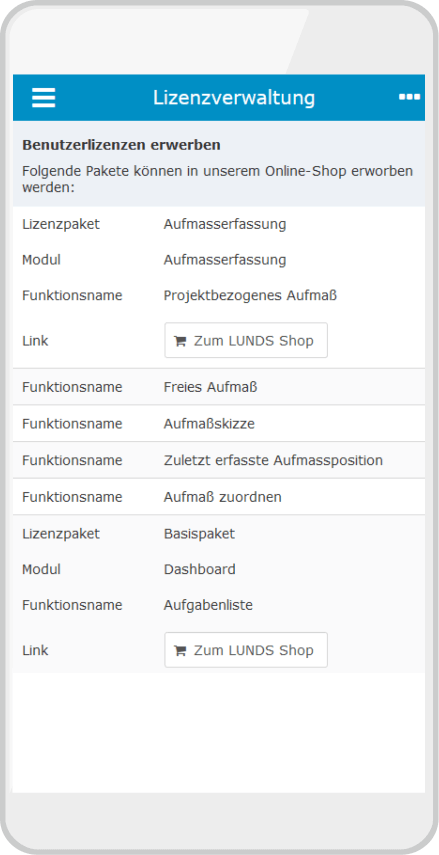This screenshot has height=855, width=439.
Task: Open LUNDS Shop for Aufmasserfassung package
Action: pyautogui.click(x=246, y=340)
